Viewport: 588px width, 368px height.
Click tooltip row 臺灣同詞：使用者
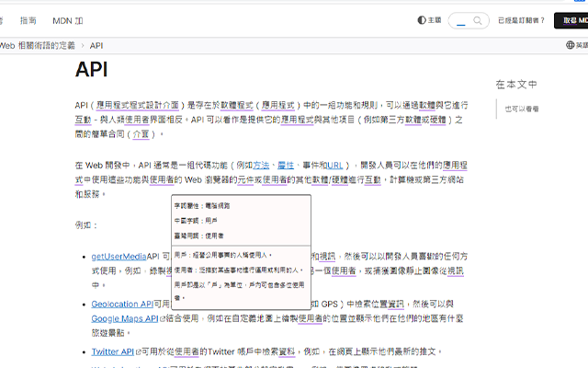(x=199, y=236)
